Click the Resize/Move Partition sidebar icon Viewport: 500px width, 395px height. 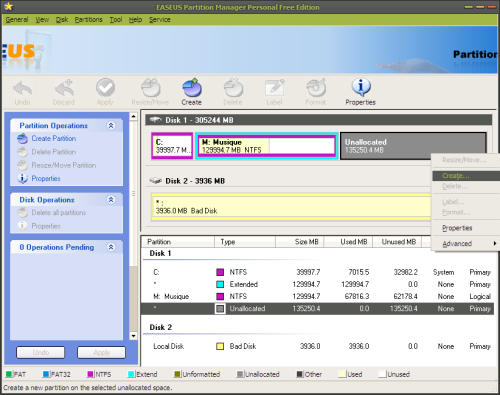coord(22,165)
